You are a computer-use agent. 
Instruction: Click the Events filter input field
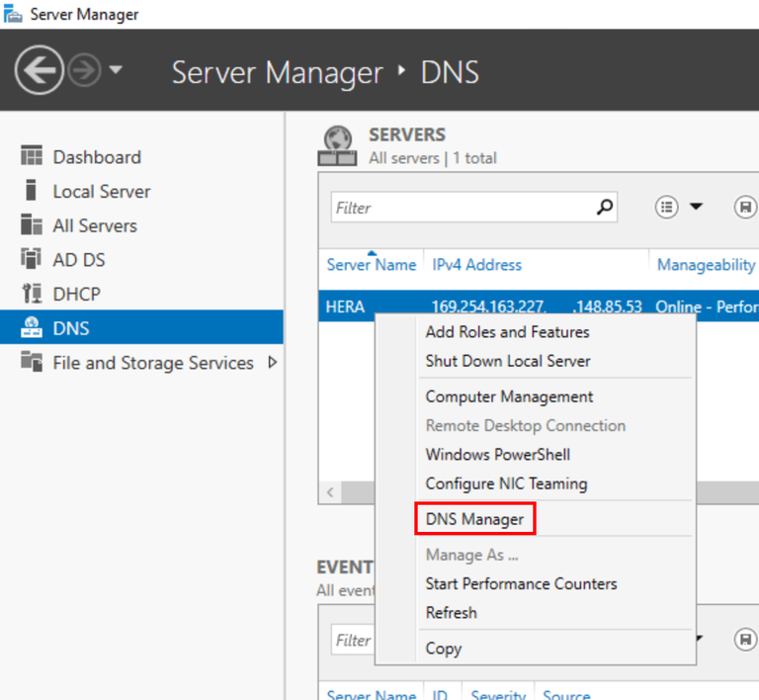coord(353,640)
